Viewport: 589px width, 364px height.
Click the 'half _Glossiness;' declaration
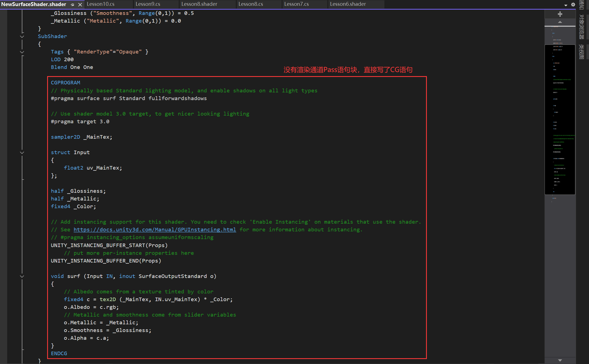click(x=78, y=191)
